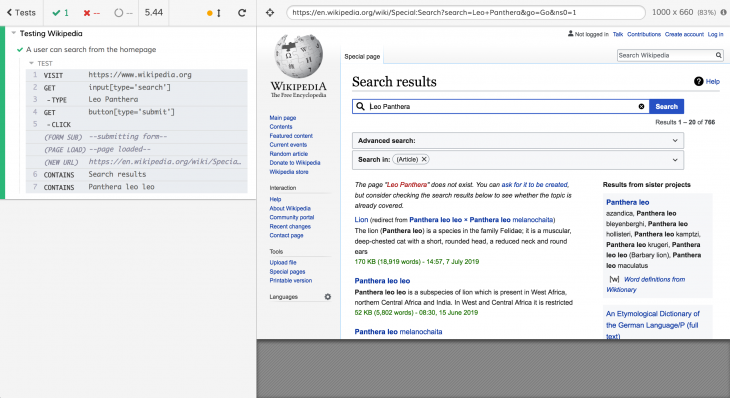
Task: Select the TYPE Leo Panthera command
Action: 137,100
